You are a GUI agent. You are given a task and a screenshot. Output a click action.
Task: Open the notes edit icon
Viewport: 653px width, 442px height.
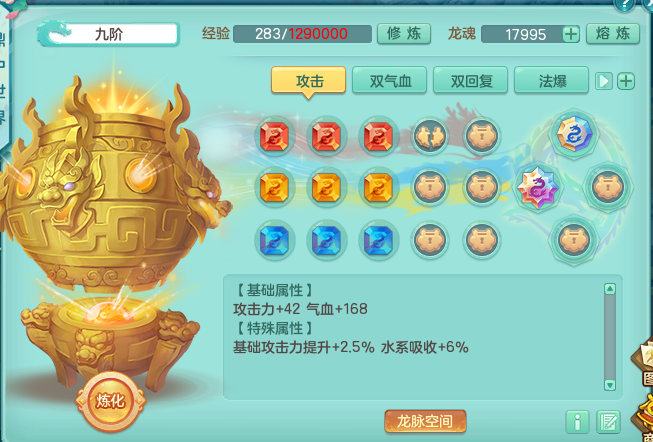click(x=608, y=422)
